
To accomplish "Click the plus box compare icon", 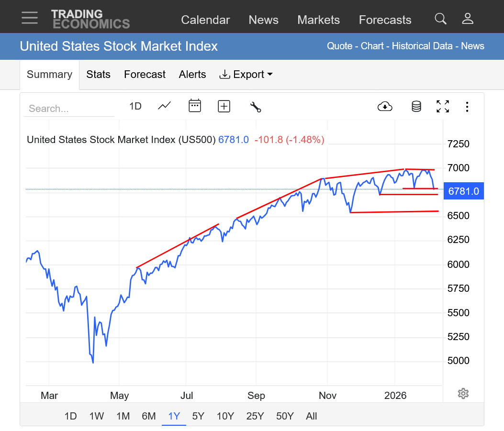I will click(x=224, y=106).
